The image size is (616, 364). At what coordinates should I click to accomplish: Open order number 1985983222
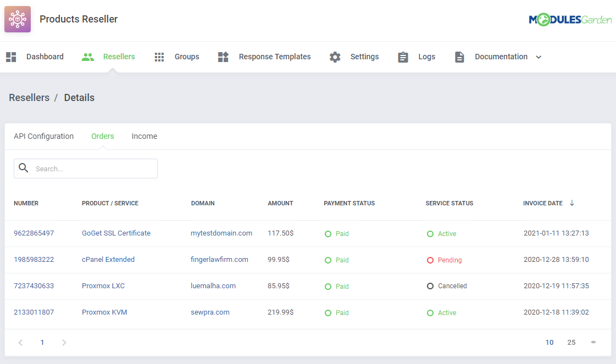(34, 260)
